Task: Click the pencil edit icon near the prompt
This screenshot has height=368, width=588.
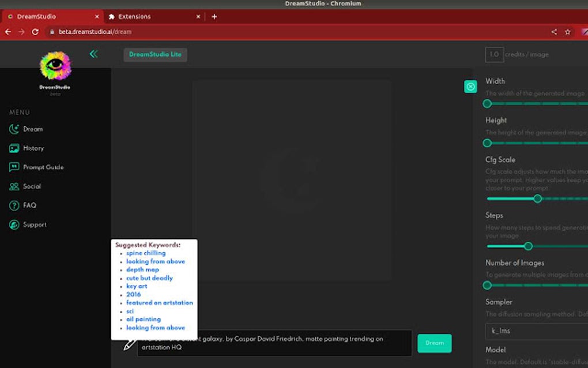Action: click(x=130, y=346)
